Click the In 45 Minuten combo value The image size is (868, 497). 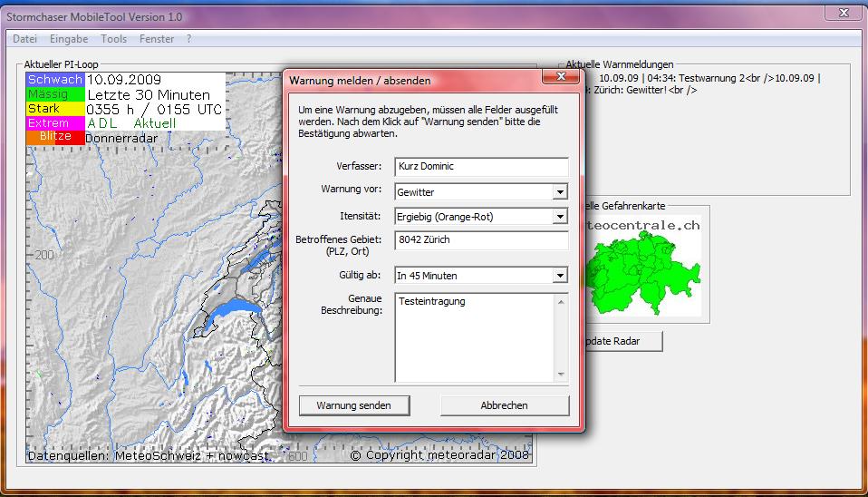point(427,276)
